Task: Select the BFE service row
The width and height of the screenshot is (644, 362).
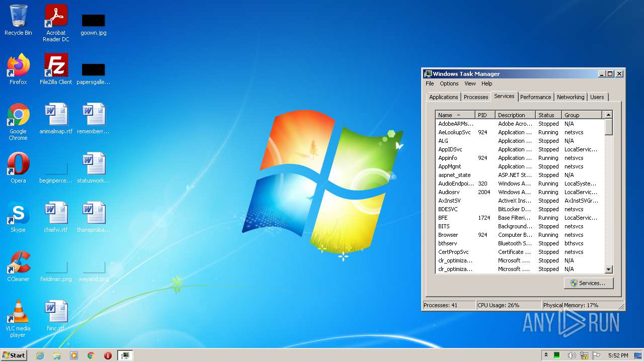Action: point(520,218)
